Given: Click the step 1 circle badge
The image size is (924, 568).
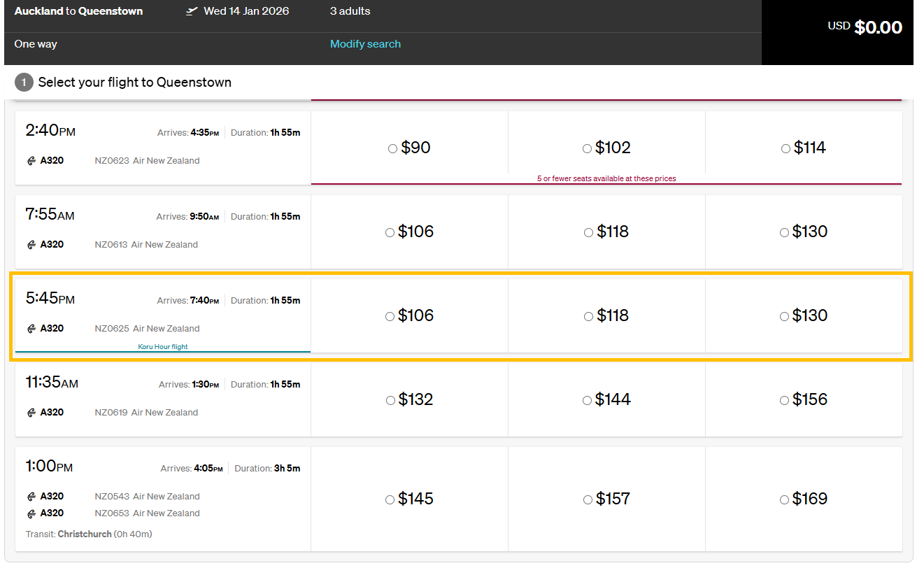Looking at the screenshot, I should (x=24, y=83).
